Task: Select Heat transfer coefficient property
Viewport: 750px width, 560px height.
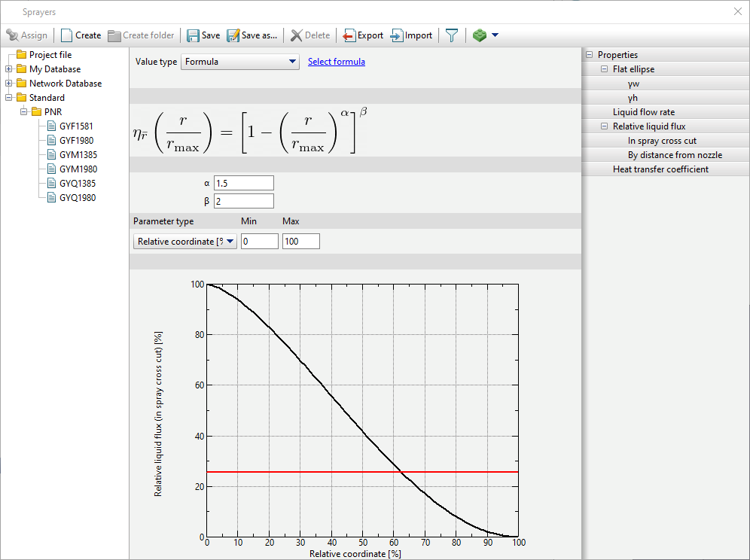Action: pos(660,169)
